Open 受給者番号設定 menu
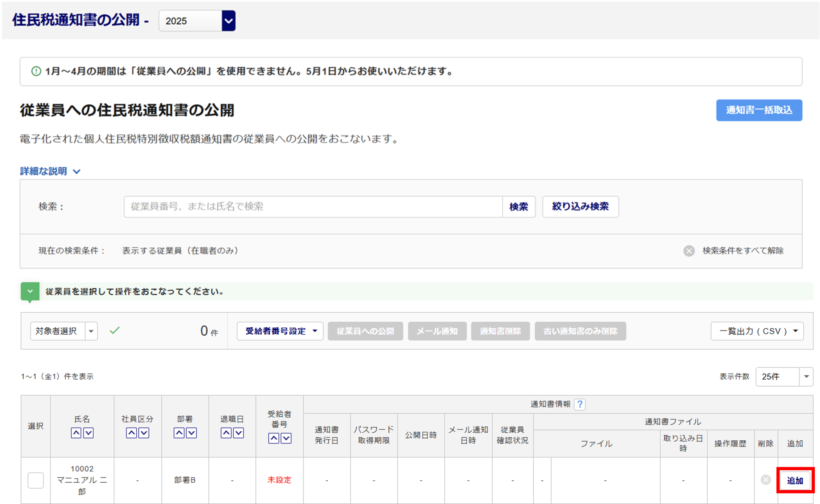This screenshot has width=820, height=504. click(280, 331)
